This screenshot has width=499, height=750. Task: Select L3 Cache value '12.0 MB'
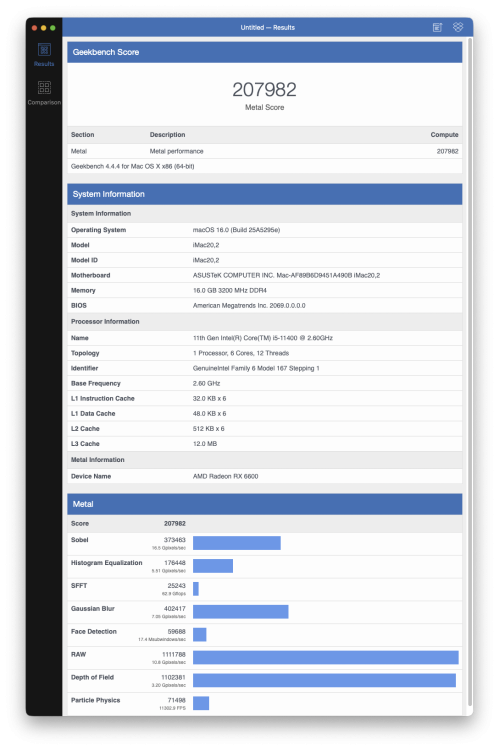pyautogui.click(x=205, y=444)
